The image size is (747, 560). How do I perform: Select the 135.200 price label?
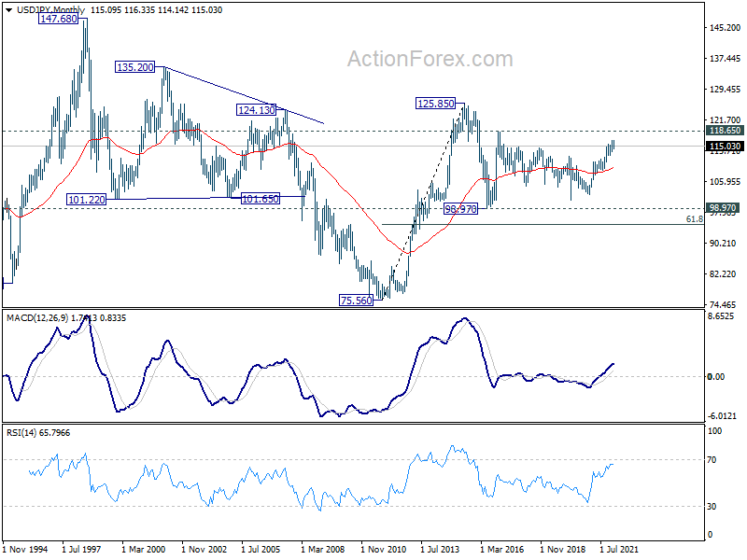click(x=136, y=67)
